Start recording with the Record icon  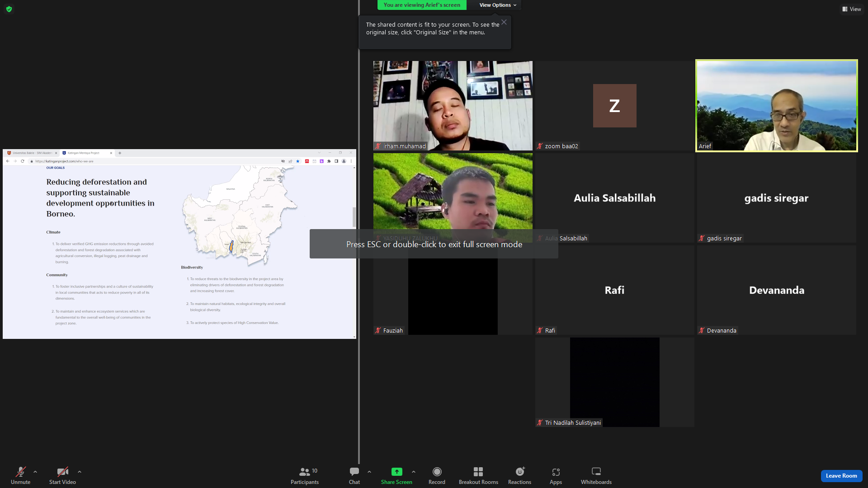click(x=437, y=472)
